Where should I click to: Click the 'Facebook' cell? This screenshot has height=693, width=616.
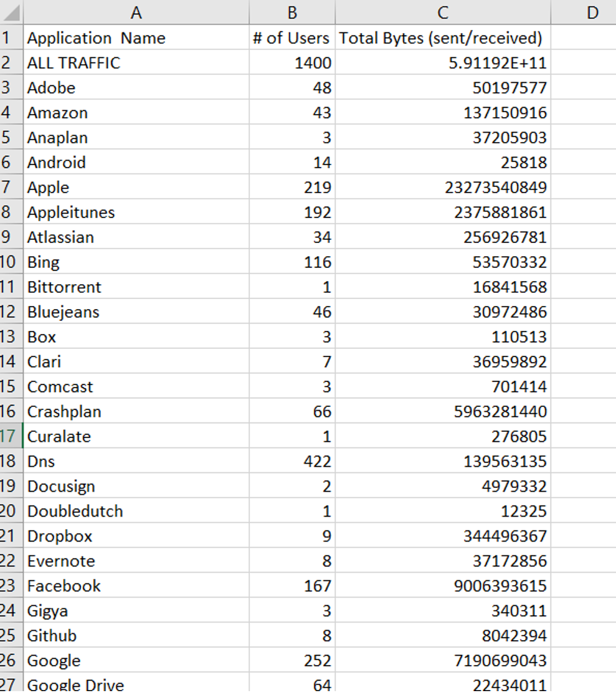[x=136, y=586]
